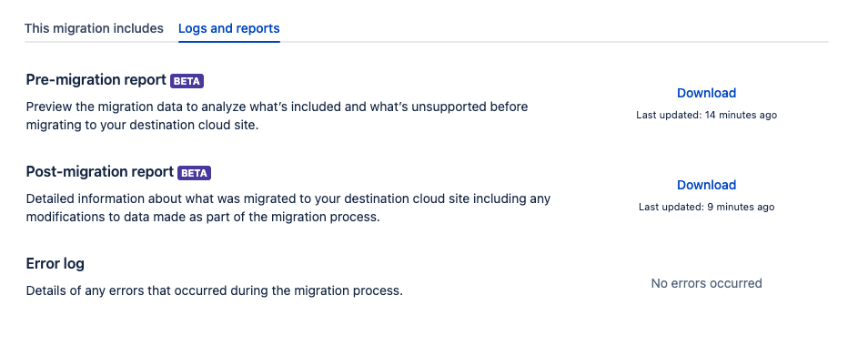Click BETA badge beside Pre-migration report

[187, 81]
